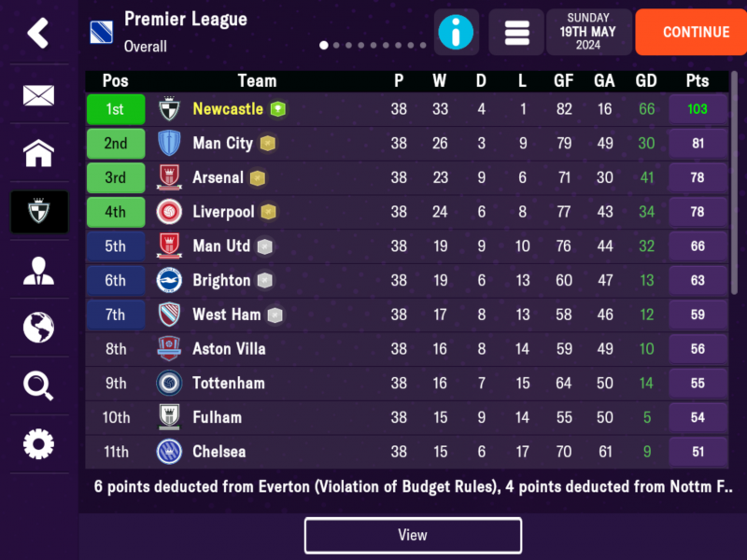Open the mail inbox envelope icon
Screen dimensions: 747x560
pos(38,95)
